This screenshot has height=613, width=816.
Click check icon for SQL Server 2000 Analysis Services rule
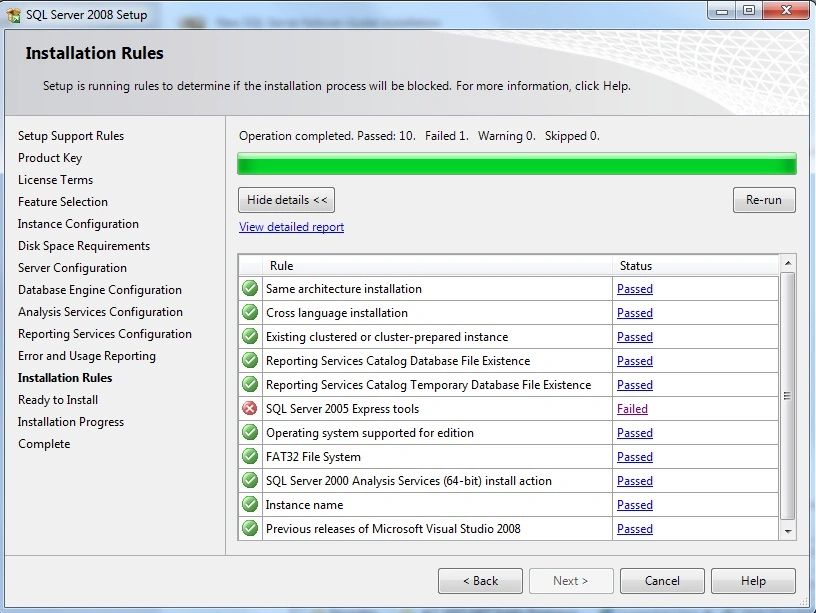pyautogui.click(x=250, y=480)
